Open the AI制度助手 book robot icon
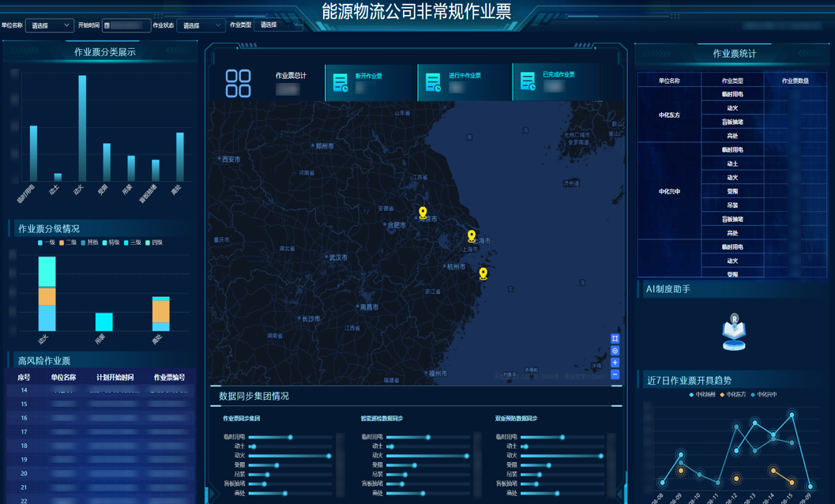 [x=734, y=333]
